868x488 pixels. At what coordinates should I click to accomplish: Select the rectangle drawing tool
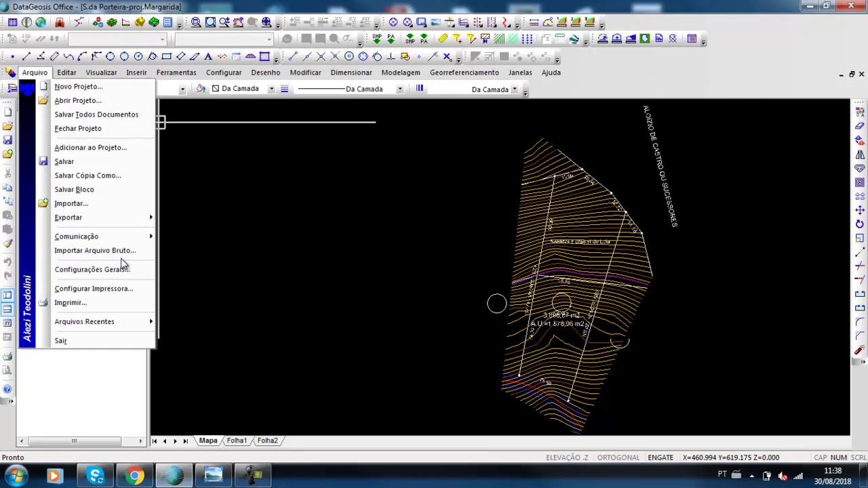[166, 56]
